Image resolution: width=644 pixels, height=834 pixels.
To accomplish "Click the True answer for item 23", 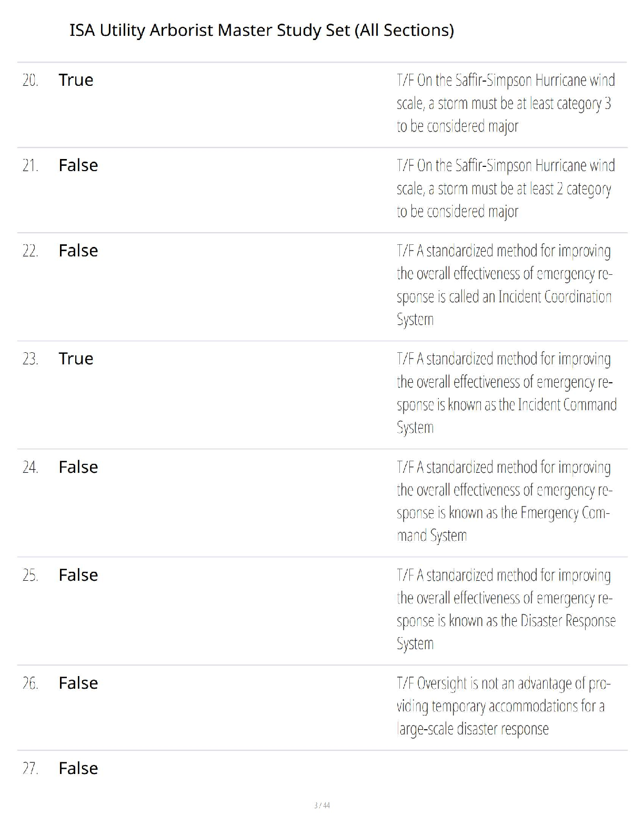I will [76, 359].
